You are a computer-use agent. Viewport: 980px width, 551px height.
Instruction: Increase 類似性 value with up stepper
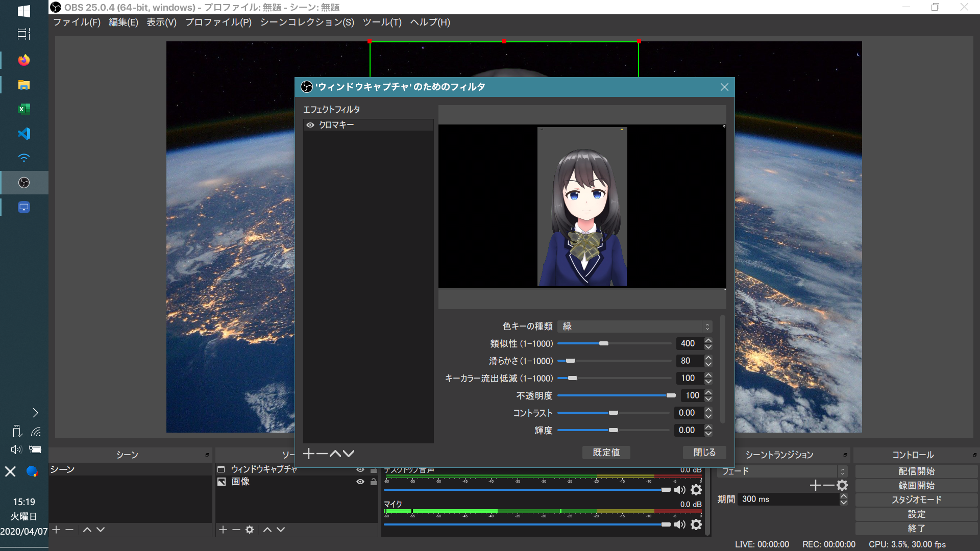point(708,340)
